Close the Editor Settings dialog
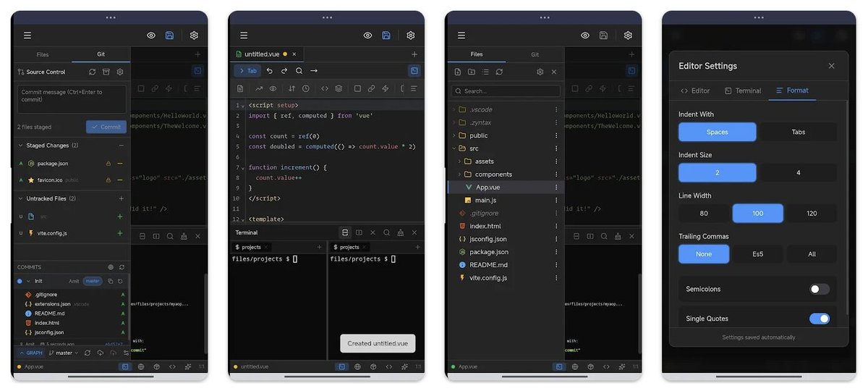 tap(831, 66)
